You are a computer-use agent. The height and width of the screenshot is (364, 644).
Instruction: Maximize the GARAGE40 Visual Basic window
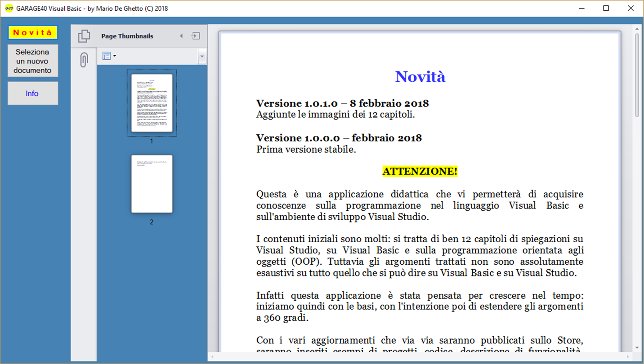click(606, 8)
